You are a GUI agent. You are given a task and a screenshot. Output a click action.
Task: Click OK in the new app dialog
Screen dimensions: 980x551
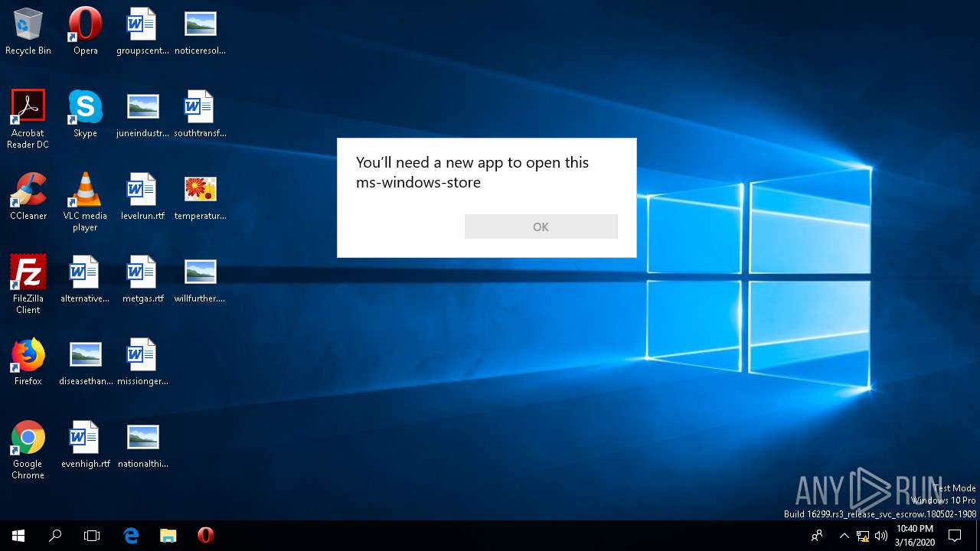click(541, 227)
